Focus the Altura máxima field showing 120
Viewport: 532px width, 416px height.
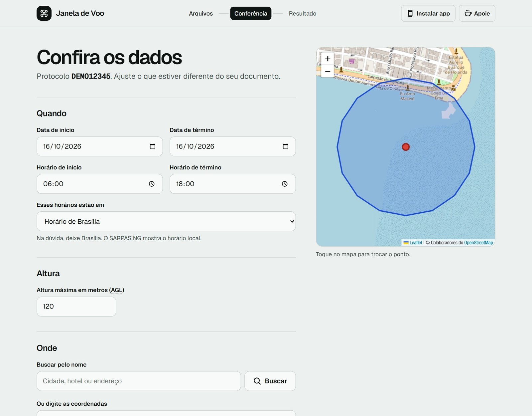[x=76, y=307]
